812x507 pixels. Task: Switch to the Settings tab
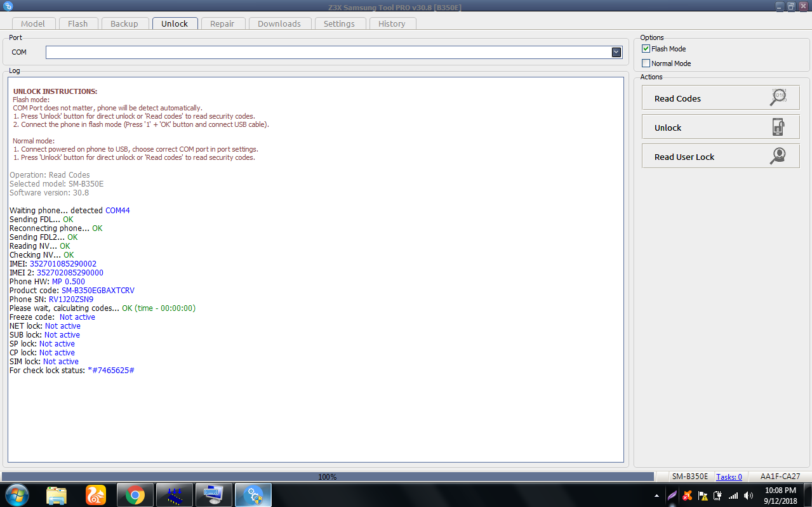click(x=339, y=23)
